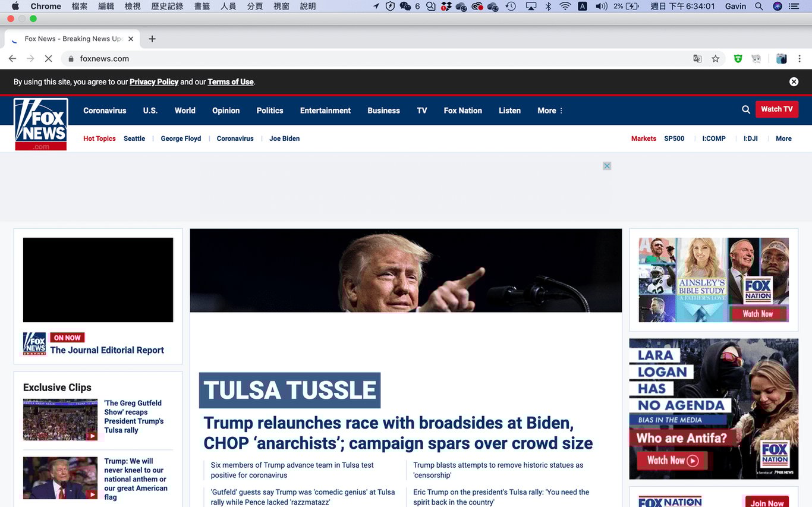Open the site search magnifier icon
The height and width of the screenshot is (507, 812).
pyautogui.click(x=746, y=109)
